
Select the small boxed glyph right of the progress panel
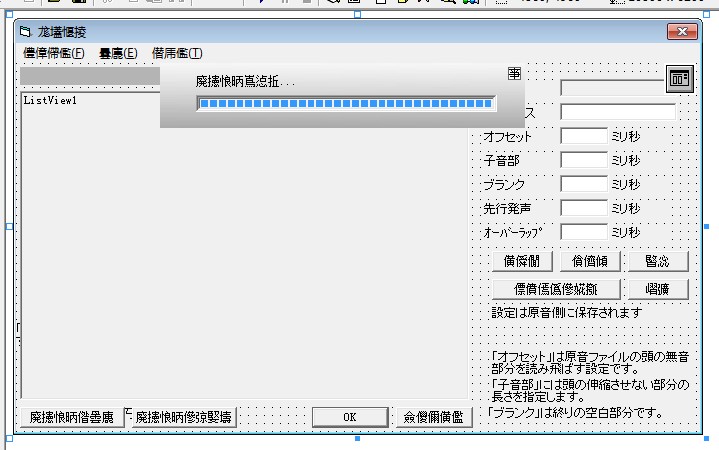(x=514, y=73)
